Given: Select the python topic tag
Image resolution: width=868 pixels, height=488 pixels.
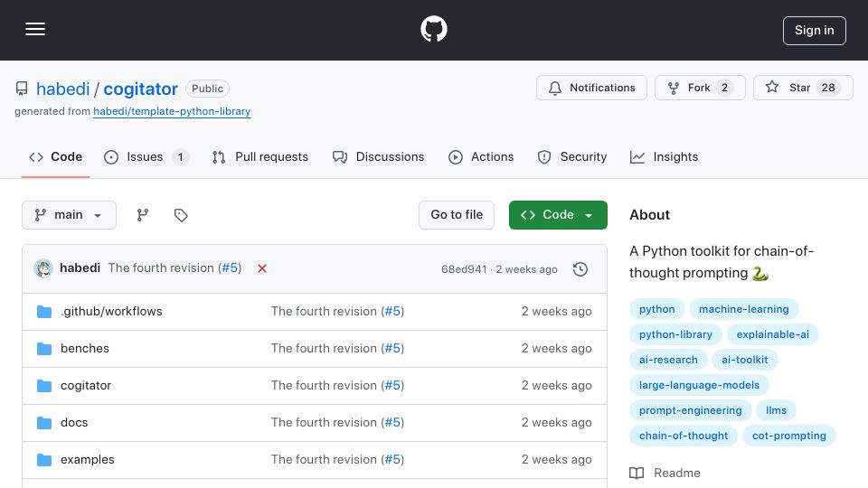Looking at the screenshot, I should pos(656,309).
